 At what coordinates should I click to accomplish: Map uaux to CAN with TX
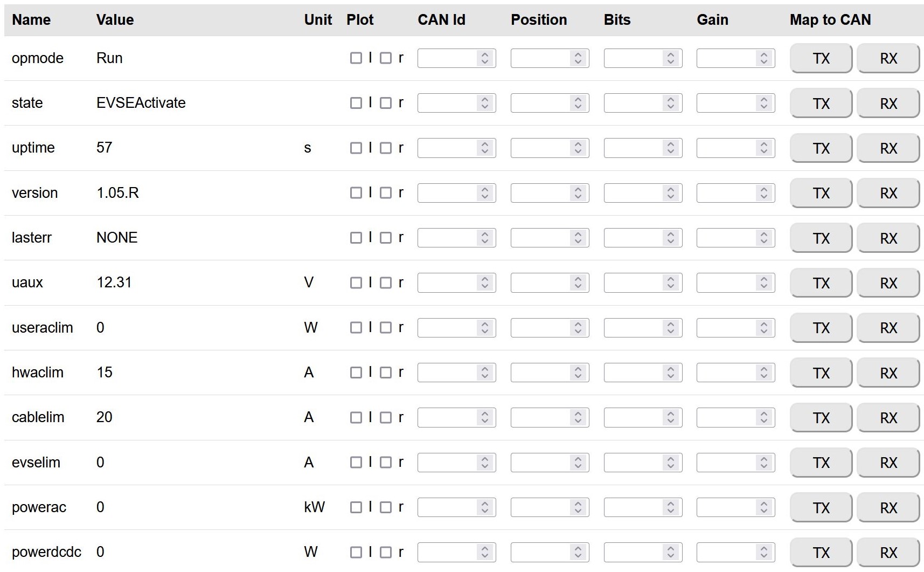pos(821,283)
